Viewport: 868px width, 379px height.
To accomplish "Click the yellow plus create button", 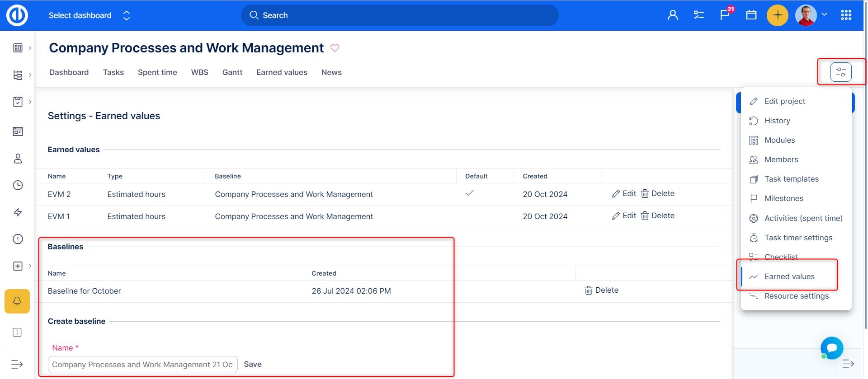I will pos(777,15).
